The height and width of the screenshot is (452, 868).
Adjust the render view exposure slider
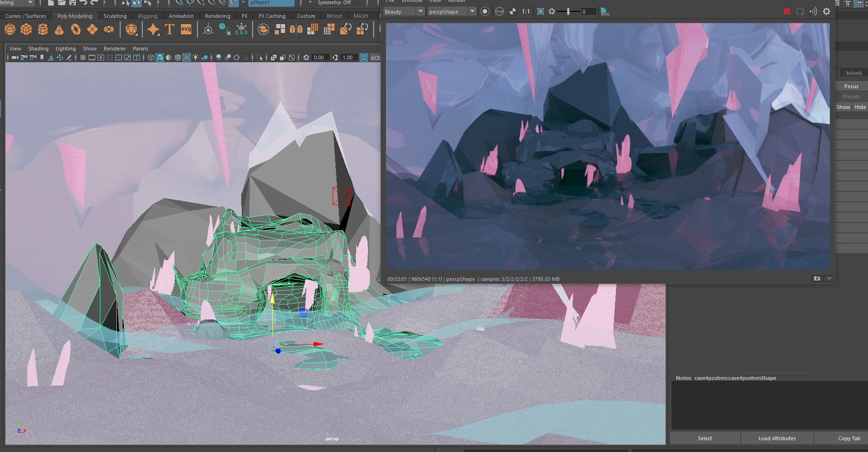tap(568, 11)
